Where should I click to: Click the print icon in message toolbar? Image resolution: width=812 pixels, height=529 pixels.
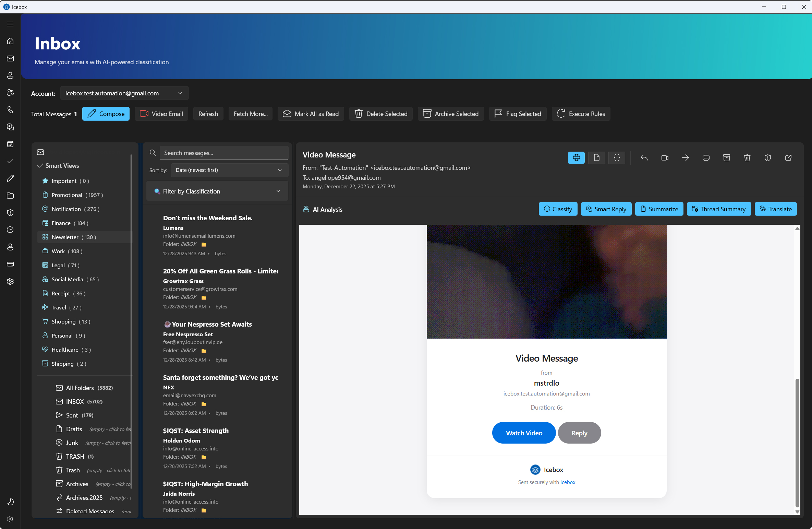[x=706, y=158]
